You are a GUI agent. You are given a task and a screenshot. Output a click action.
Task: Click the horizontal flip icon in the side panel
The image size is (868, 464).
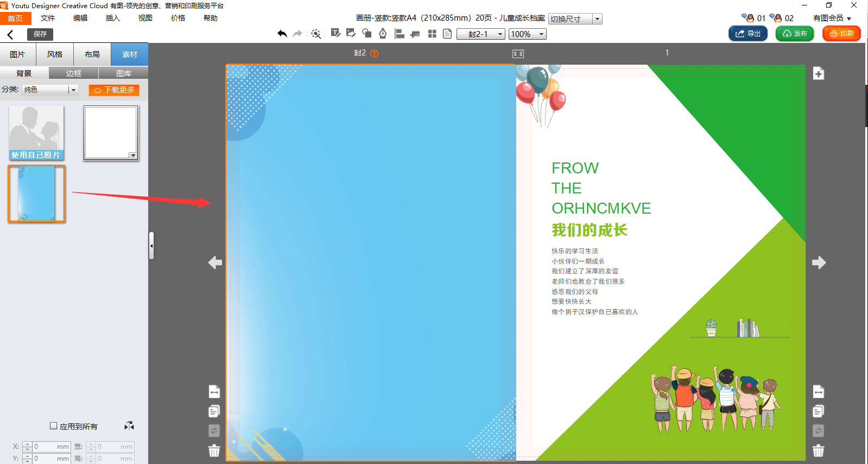[x=129, y=426]
